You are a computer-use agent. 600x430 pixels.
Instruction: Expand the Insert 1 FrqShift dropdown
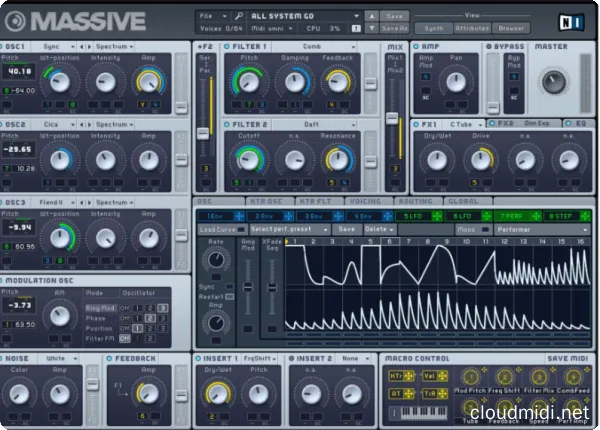tap(262, 357)
